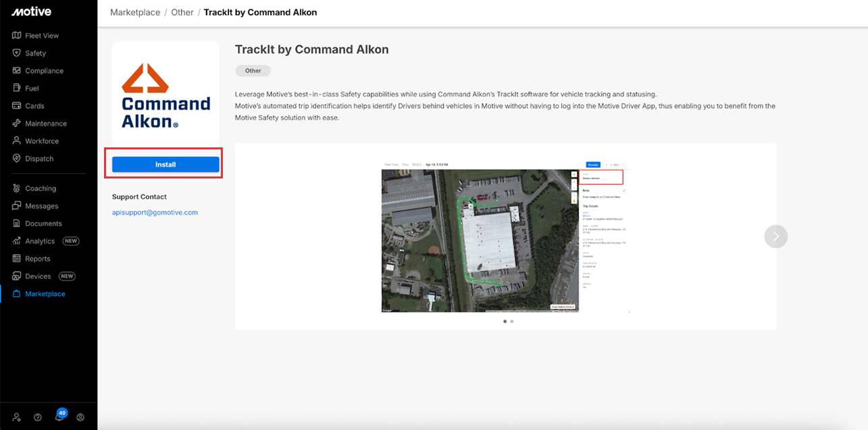Select the first carousel dot
Screen dimensions: 868x430
click(x=505, y=321)
